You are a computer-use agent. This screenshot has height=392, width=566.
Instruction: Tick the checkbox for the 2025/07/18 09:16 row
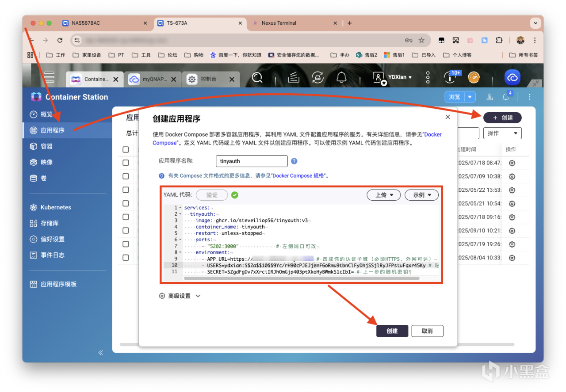(x=126, y=217)
